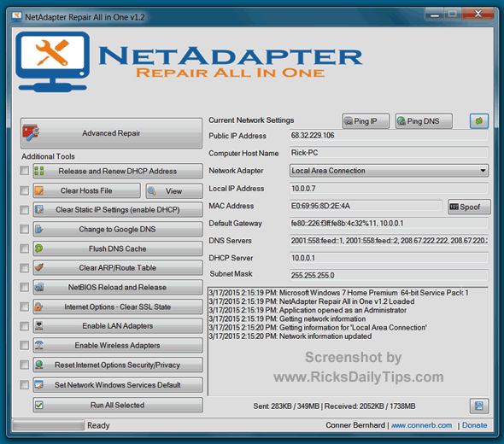This screenshot has width=504, height=444.
Task: Check the Enable LAN Adapters checkbox
Action: (25, 326)
